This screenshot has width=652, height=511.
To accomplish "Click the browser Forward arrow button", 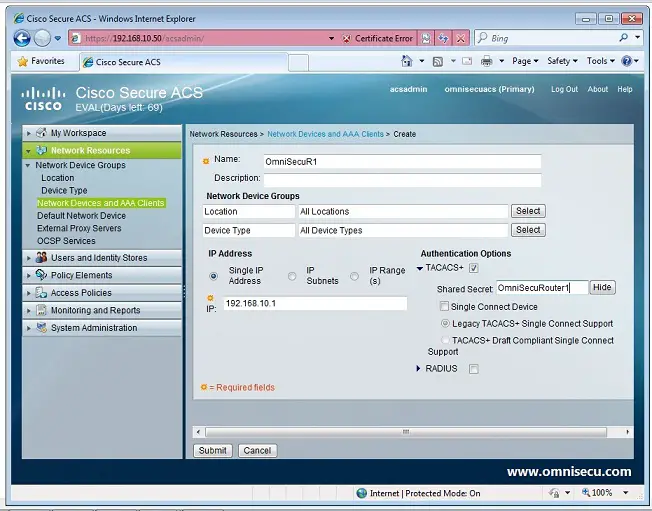I will (42, 39).
